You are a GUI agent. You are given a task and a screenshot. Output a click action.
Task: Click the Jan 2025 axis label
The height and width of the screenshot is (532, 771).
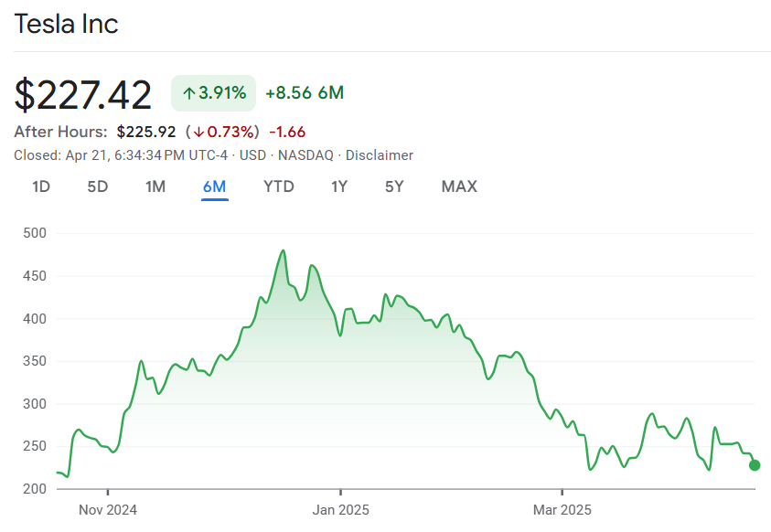point(340,510)
